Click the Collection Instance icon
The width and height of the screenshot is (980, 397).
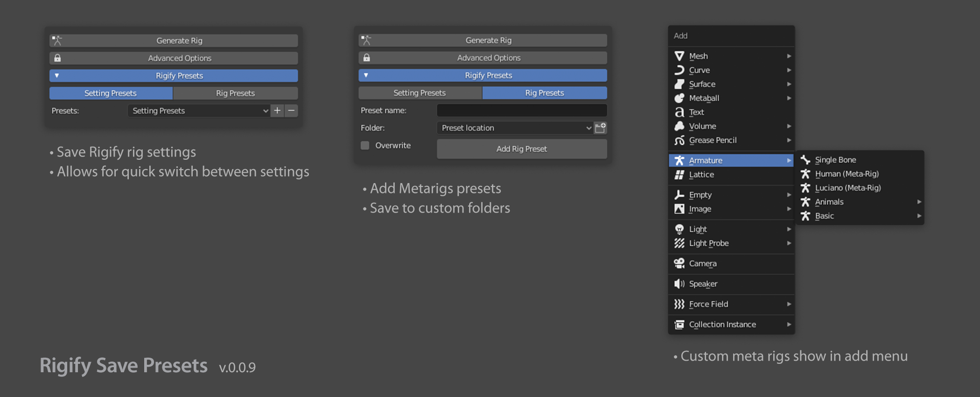tap(679, 324)
